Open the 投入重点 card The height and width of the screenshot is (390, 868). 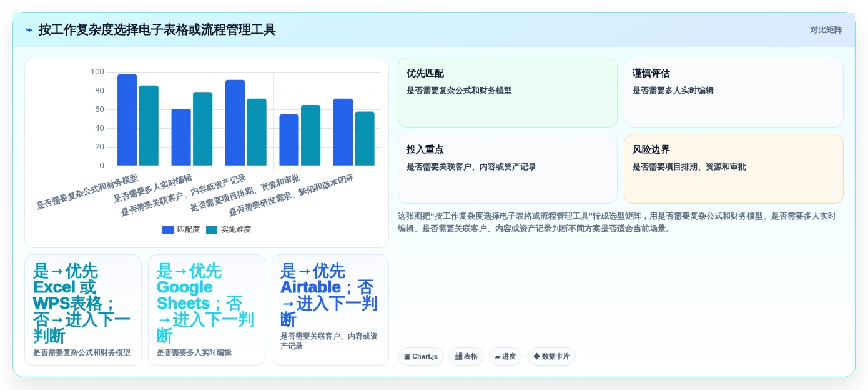(x=508, y=169)
